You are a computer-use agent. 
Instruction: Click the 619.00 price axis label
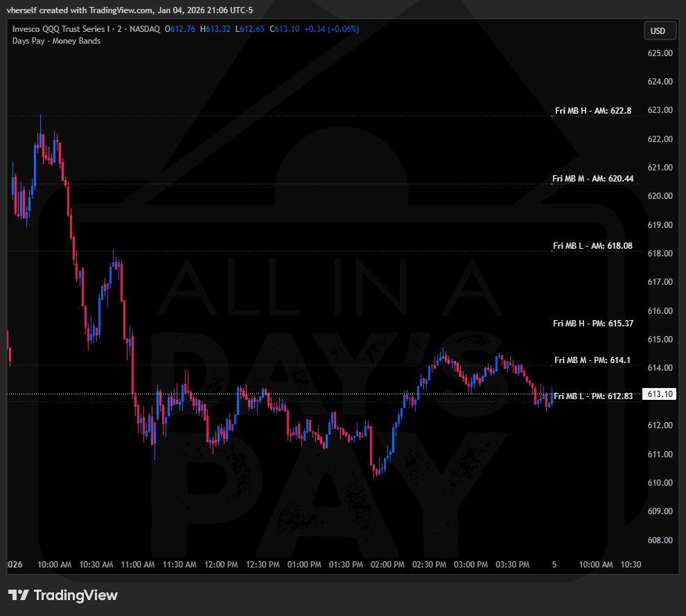point(660,225)
